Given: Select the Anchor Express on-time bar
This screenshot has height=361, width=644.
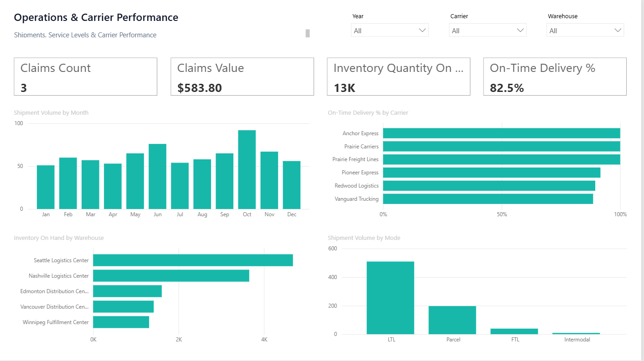Looking at the screenshot, I should [501, 133].
